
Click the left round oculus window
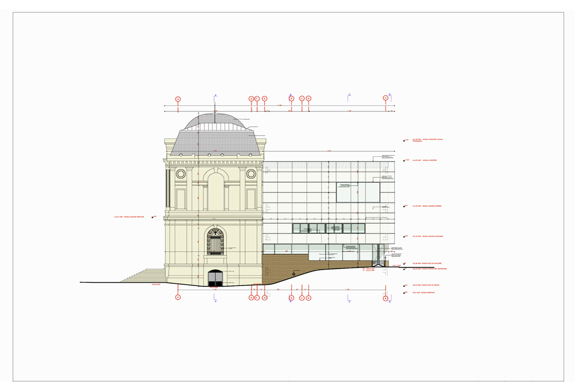[x=181, y=173]
